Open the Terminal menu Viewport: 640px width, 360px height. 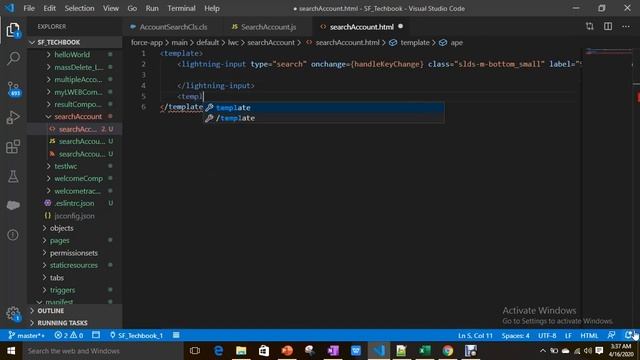pos(181,8)
